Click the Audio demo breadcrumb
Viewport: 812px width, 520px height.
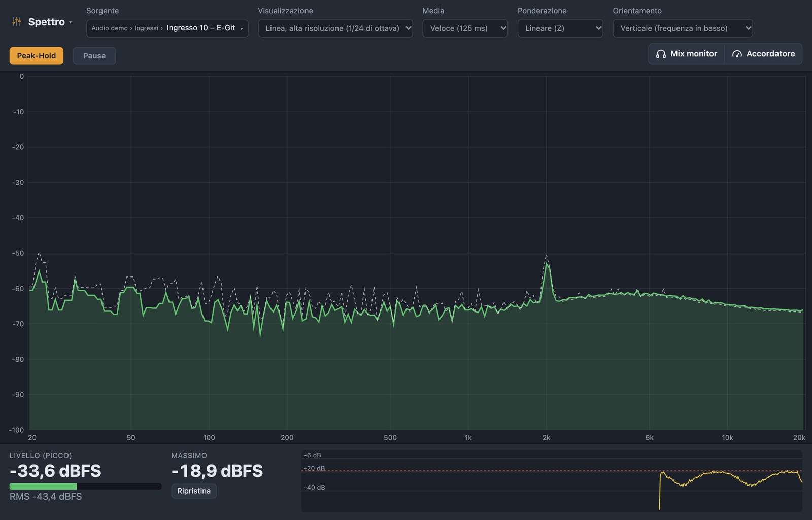coord(110,28)
